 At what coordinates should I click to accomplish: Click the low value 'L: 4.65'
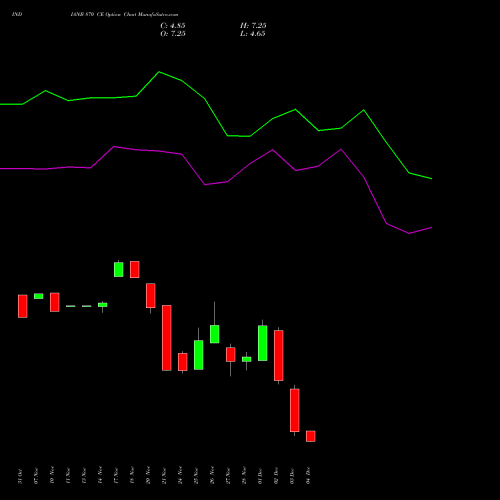click(253, 34)
